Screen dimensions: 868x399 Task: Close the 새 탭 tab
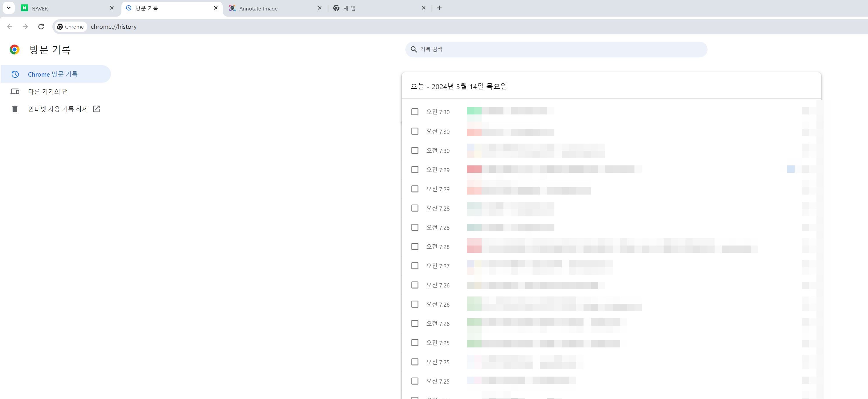[424, 8]
